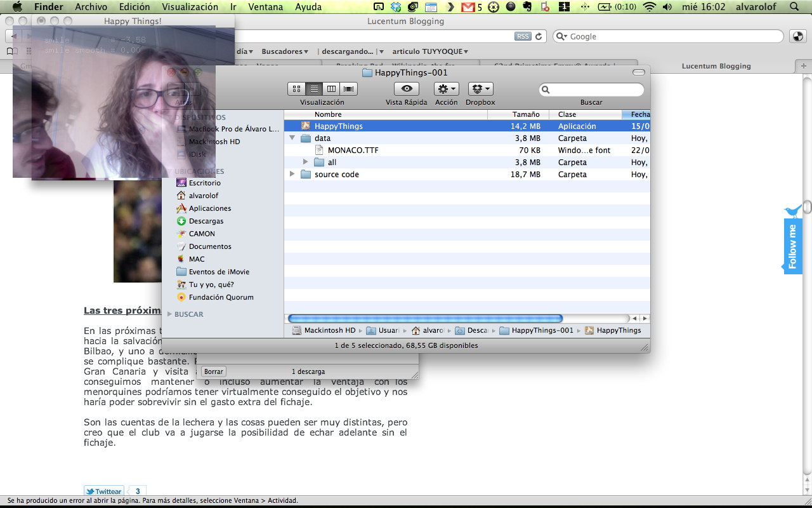The width and height of the screenshot is (812, 508).
Task: Click the Spotlight magnifier in menu bar
Action: [795, 7]
